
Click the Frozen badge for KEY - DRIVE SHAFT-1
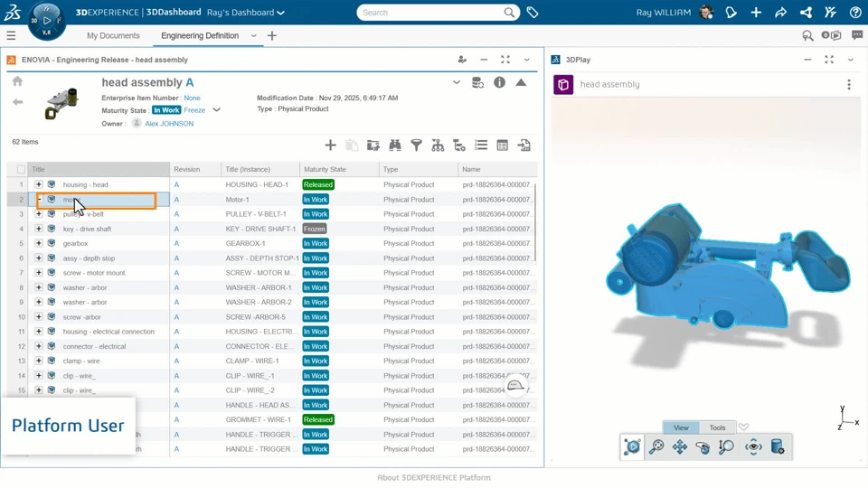(315, 229)
